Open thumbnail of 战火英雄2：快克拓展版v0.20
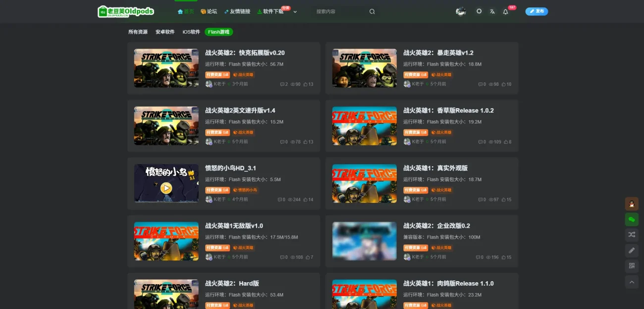The height and width of the screenshot is (309, 644). point(166,68)
